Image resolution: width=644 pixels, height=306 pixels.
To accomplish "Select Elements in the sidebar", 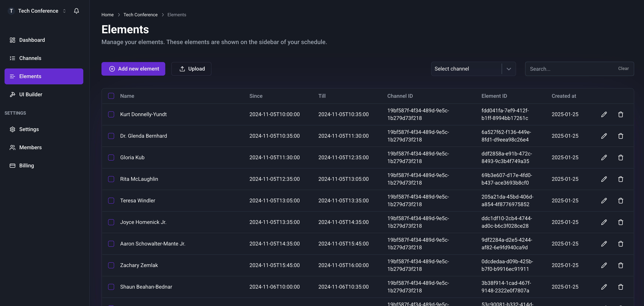I will [44, 76].
